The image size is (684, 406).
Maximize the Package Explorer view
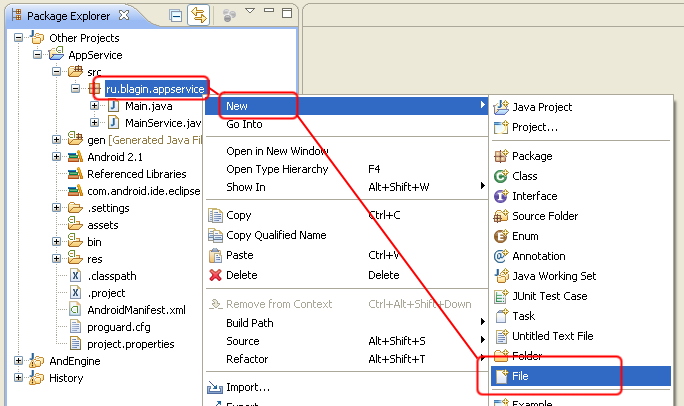287,13
